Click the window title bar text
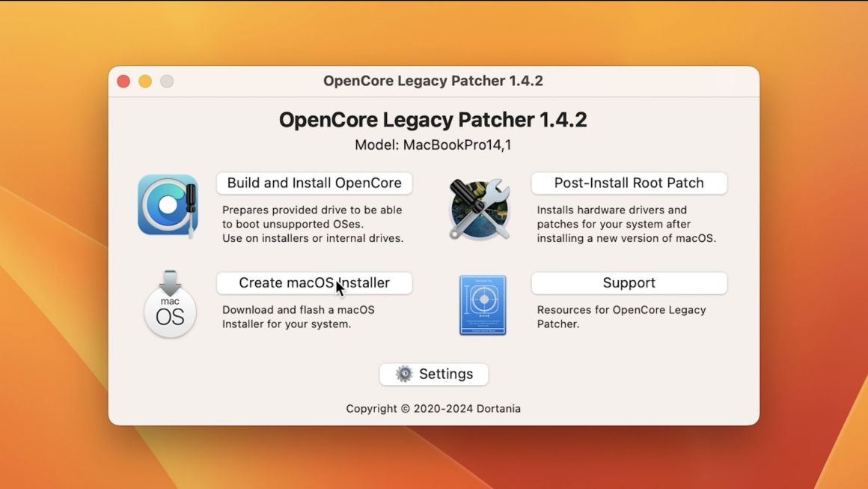 433,81
